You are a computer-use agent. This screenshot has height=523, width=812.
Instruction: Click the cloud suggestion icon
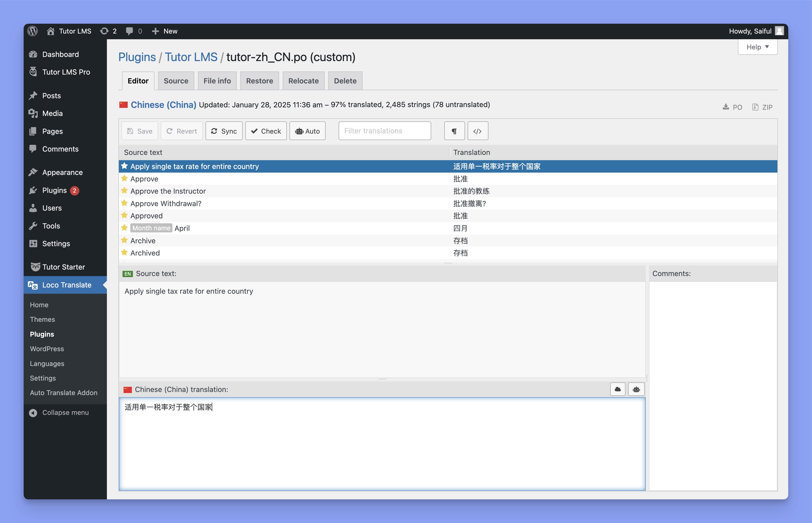coord(618,389)
